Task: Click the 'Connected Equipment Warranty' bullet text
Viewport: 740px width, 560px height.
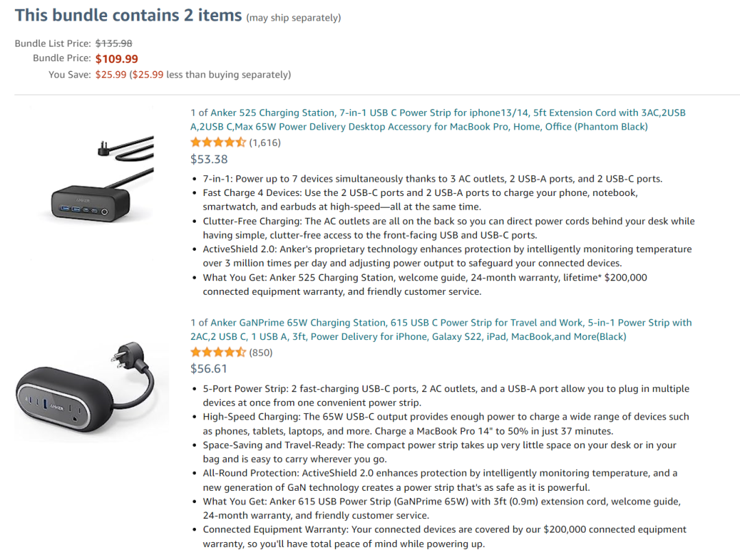Action: click(x=445, y=537)
